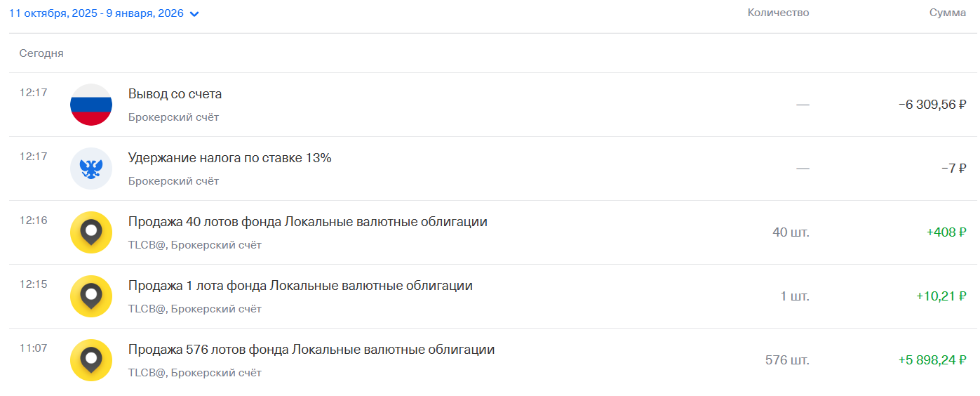Click the 'Сегодня' group heading

[x=41, y=53]
